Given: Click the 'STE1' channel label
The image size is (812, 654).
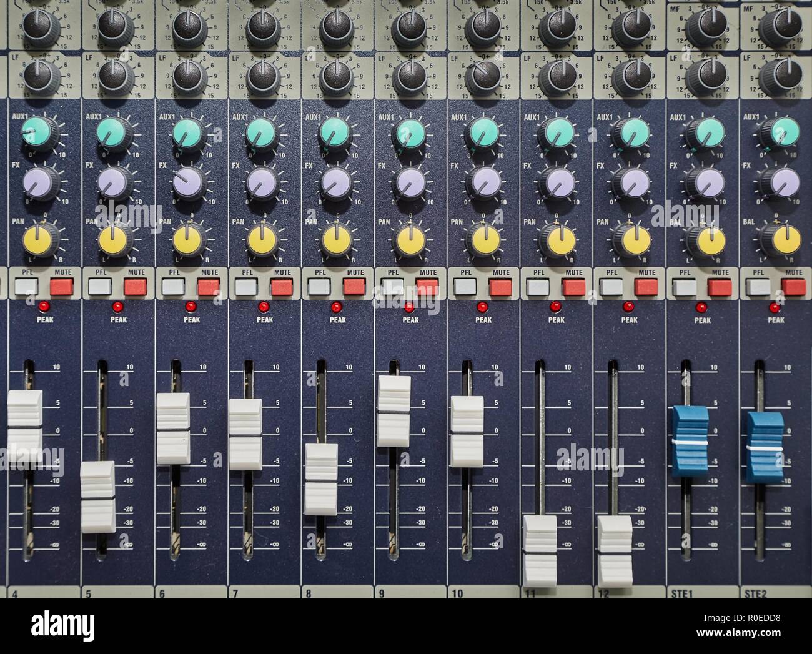Looking at the screenshot, I should coord(681,593).
